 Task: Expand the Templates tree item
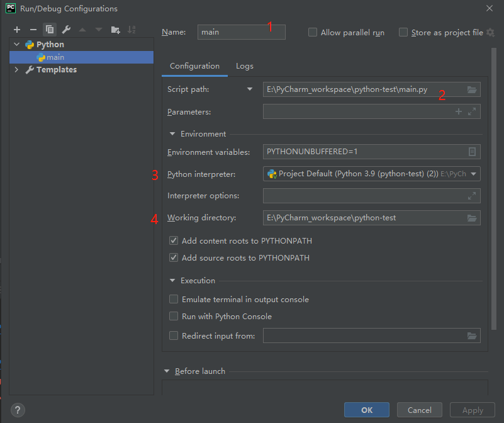click(x=16, y=69)
